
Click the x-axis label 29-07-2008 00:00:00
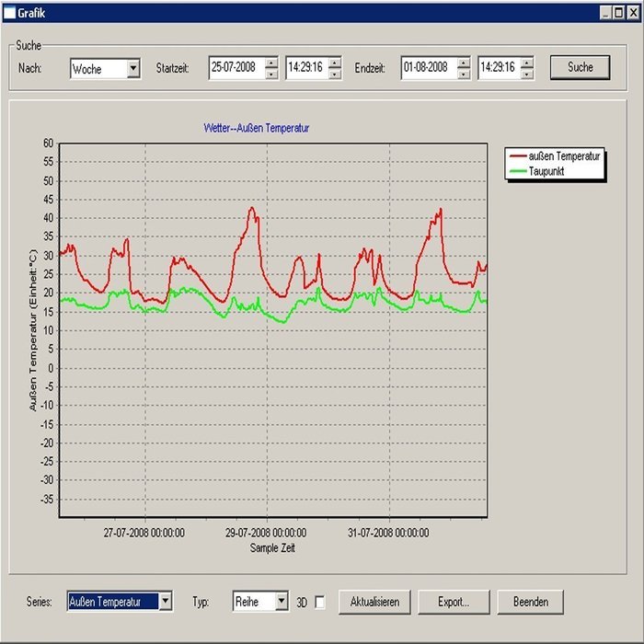(x=266, y=533)
